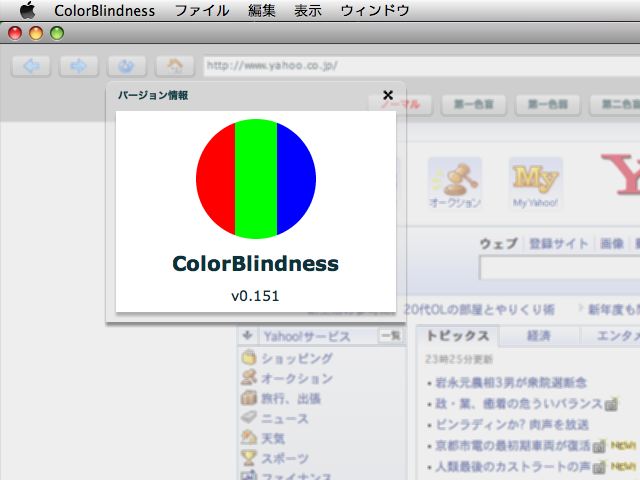The width and height of the screenshot is (640, 480).
Task: Collapse the Yahoo!サービス arrow
Action: [247, 336]
